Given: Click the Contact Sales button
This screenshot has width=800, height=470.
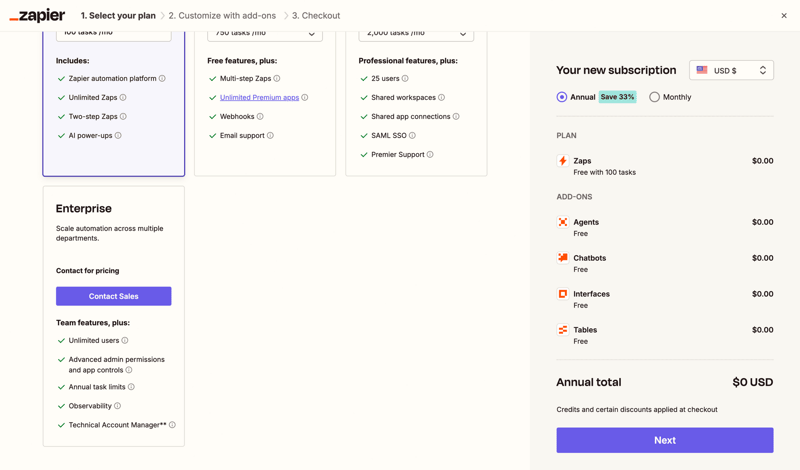Looking at the screenshot, I should tap(114, 296).
